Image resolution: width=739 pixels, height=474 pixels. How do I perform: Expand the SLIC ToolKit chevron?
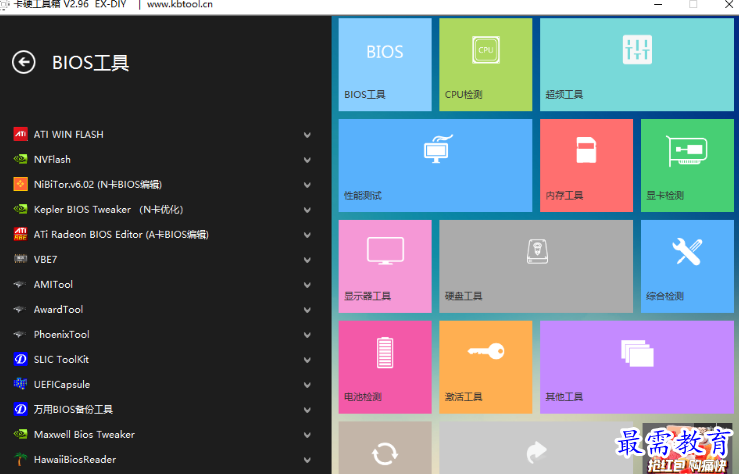click(x=307, y=360)
